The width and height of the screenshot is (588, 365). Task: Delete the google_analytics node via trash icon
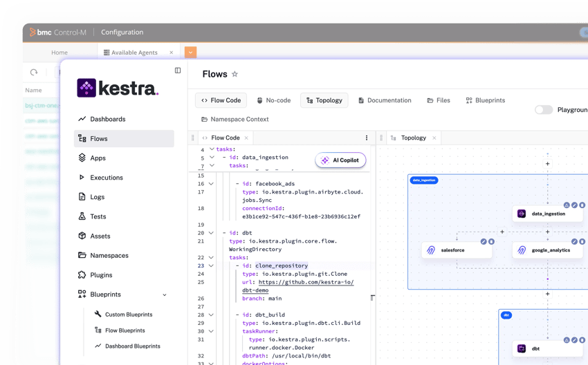pyautogui.click(x=582, y=241)
